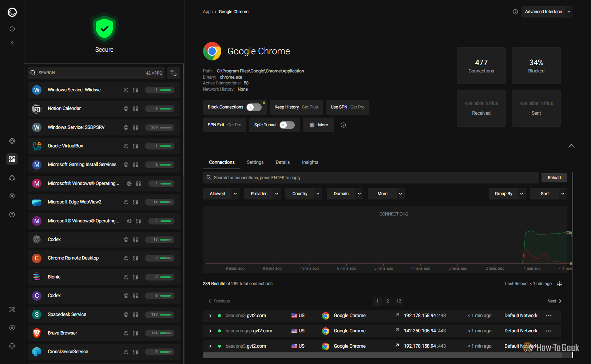Screen dimensions: 591x364
Task: Open the SPN nodes icon in the sidebar
Action: coord(12,178)
